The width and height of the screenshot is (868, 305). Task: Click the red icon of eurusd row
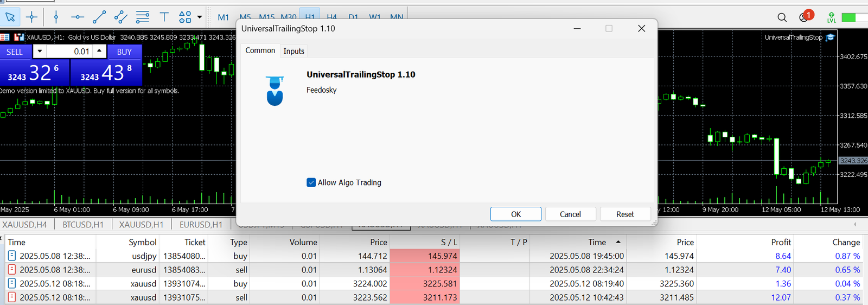click(12, 270)
